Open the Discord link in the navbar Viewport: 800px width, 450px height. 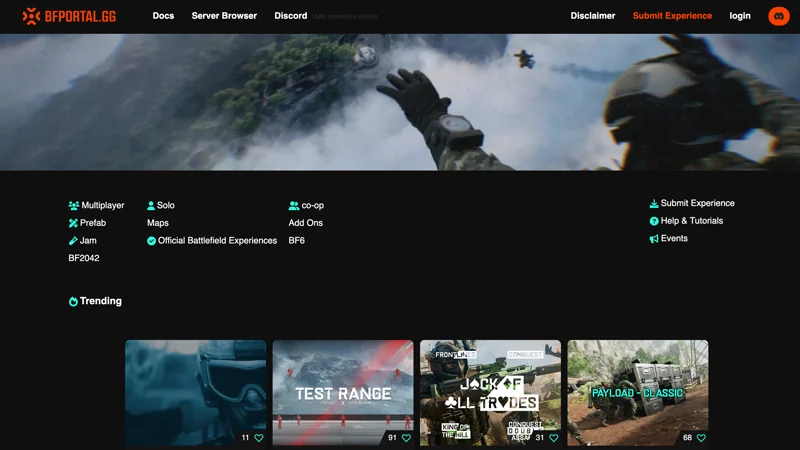[x=291, y=16]
